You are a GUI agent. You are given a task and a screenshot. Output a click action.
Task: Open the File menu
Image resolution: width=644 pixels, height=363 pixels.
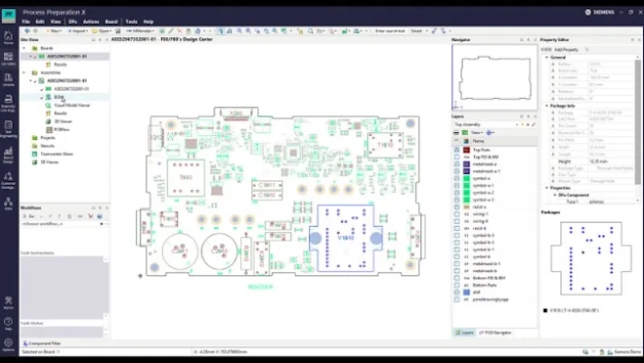(26, 22)
